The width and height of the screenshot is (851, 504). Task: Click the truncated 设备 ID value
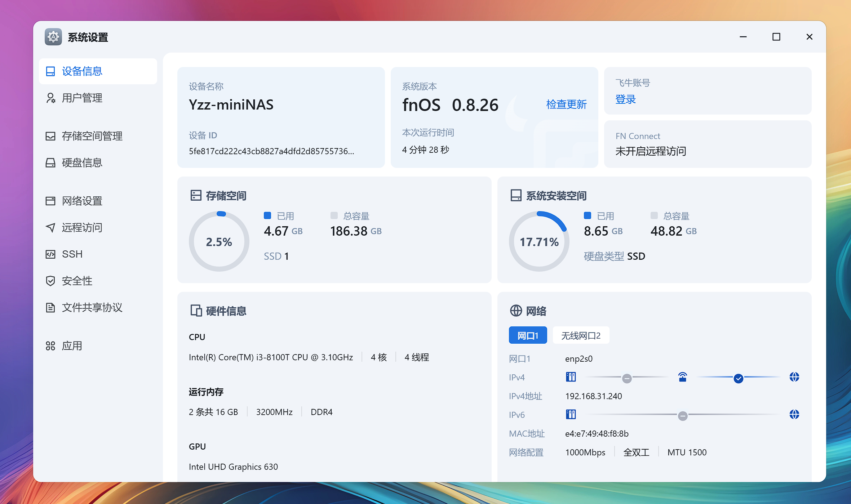271,151
